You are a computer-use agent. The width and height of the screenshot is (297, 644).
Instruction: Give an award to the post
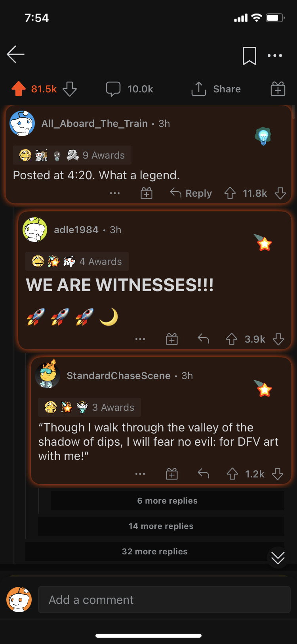point(278,89)
